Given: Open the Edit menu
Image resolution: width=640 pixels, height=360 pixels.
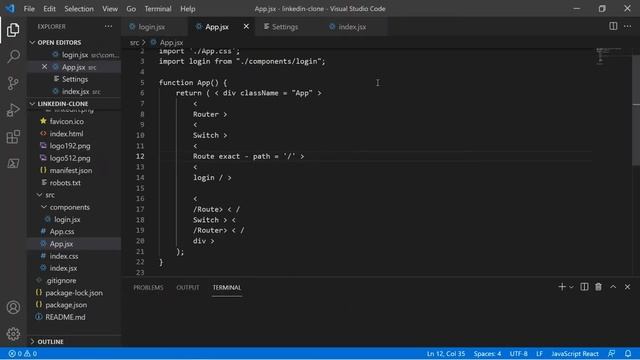Looking at the screenshot, I should coord(49,9).
